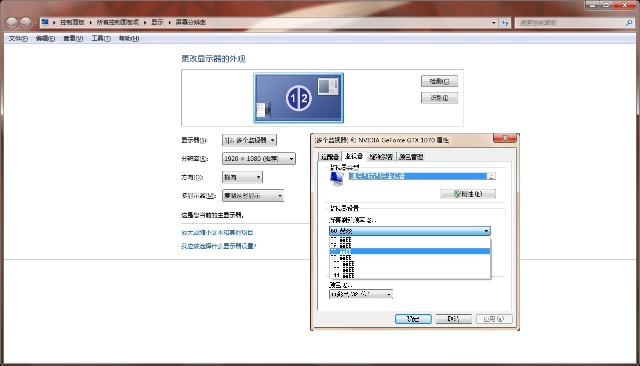Open the 方向 orientation dropdown

242,177
